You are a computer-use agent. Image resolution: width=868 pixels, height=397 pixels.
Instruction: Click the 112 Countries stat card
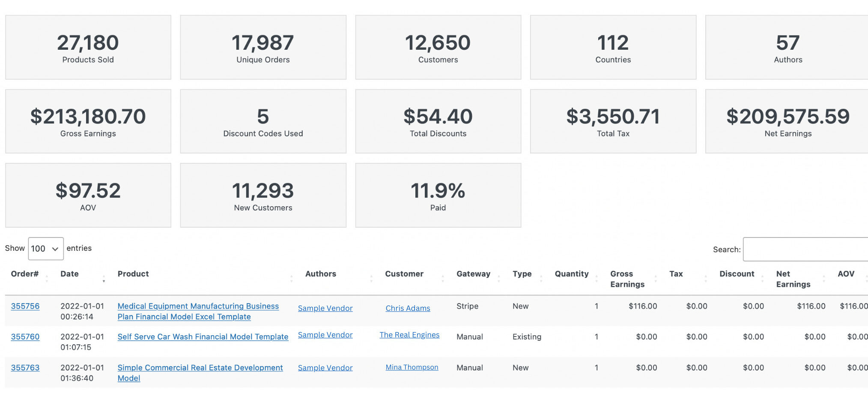[x=613, y=48]
